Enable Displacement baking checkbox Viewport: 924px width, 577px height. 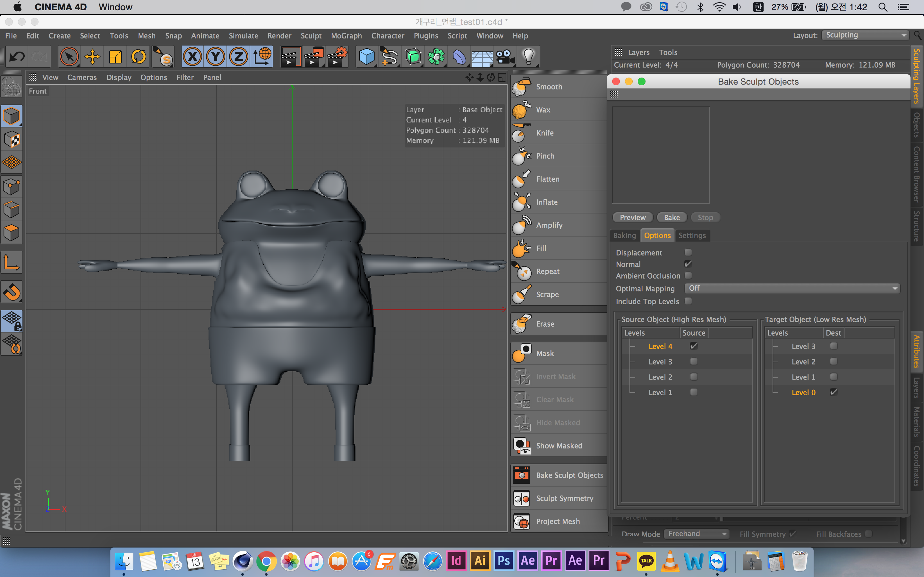coord(687,252)
